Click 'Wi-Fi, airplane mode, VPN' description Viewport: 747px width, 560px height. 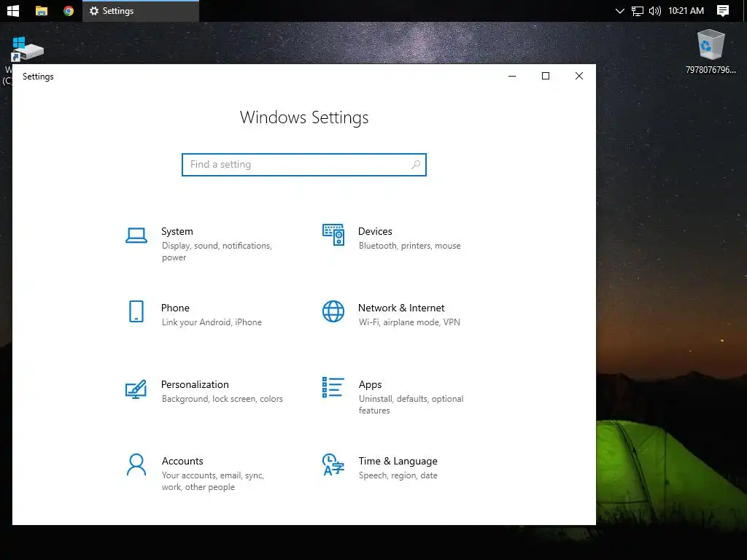click(409, 322)
